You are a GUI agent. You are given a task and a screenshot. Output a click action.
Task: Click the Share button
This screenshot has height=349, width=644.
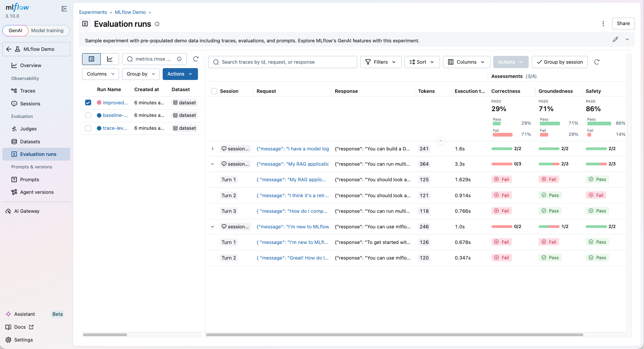[623, 23]
